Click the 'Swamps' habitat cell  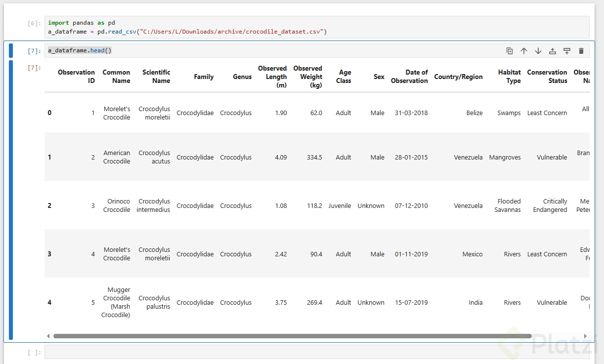pos(509,113)
